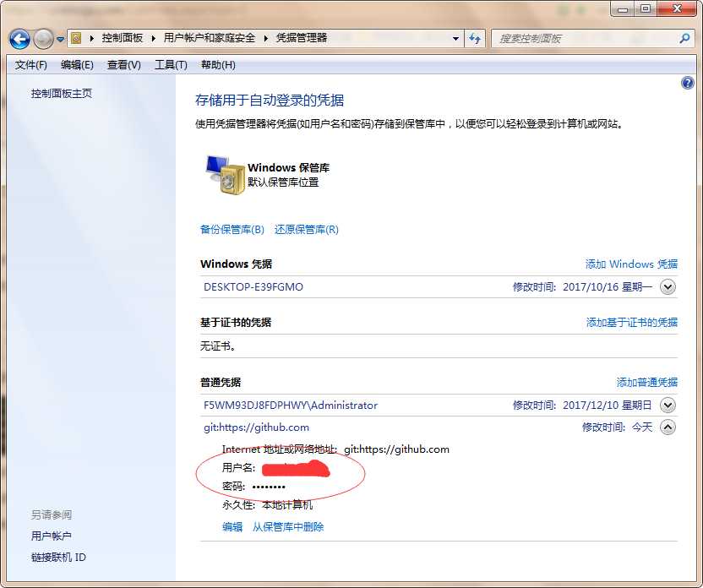The height and width of the screenshot is (588, 703).
Task: Expand the DESKTOP-E39FGMO credential chevron
Action: [668, 287]
